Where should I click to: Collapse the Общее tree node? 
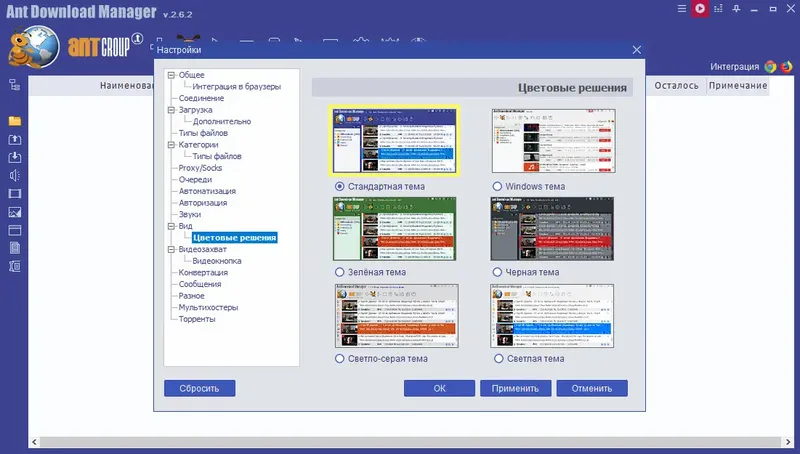click(x=171, y=75)
